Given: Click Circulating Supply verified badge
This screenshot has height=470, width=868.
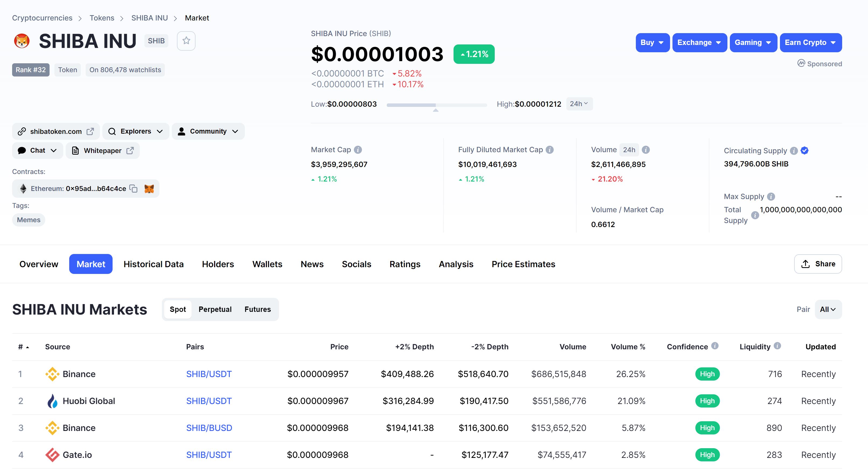Looking at the screenshot, I should click(x=805, y=151).
